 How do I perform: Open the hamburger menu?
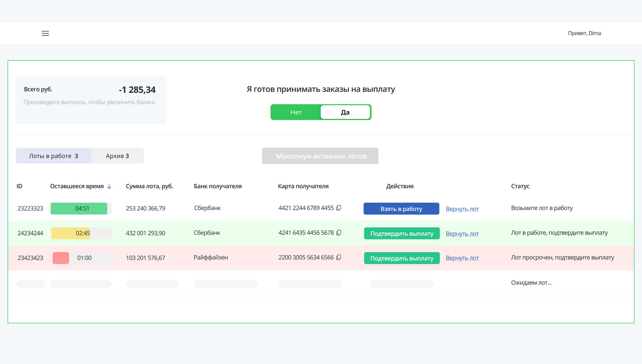pos(45,33)
